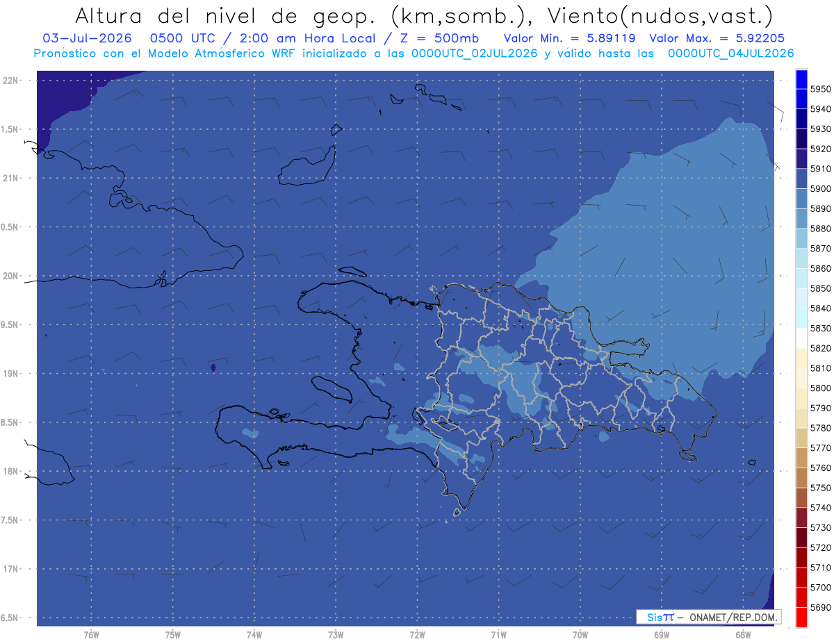Screen dimensions: 834x644
Task: Click the colorbar label '5920'
Action: click(821, 149)
